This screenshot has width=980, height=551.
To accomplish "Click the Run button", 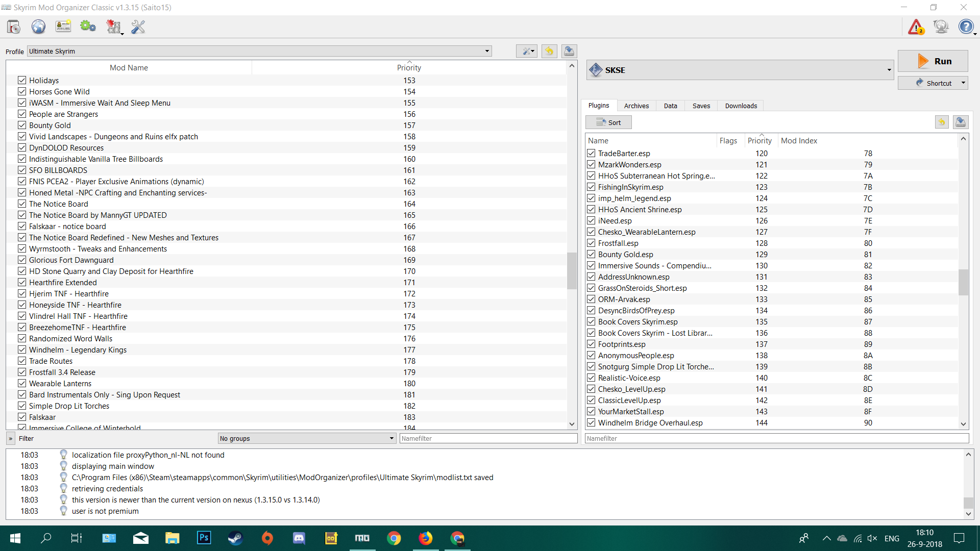I will tap(933, 61).
